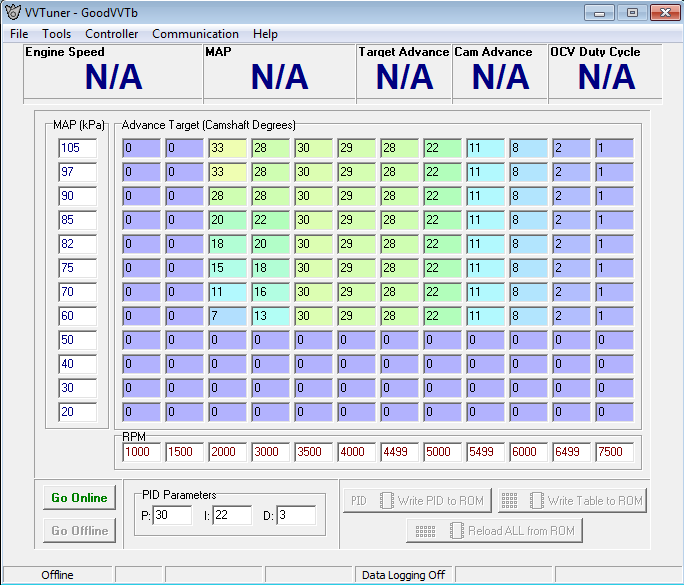Maximize the VVTuner window
The image size is (684, 585).
click(631, 13)
